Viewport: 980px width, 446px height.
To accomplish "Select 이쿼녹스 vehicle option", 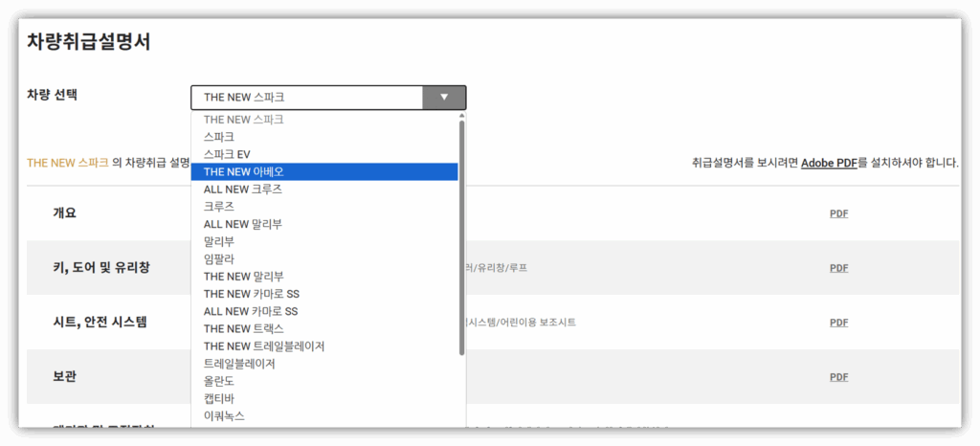I will [x=324, y=416].
